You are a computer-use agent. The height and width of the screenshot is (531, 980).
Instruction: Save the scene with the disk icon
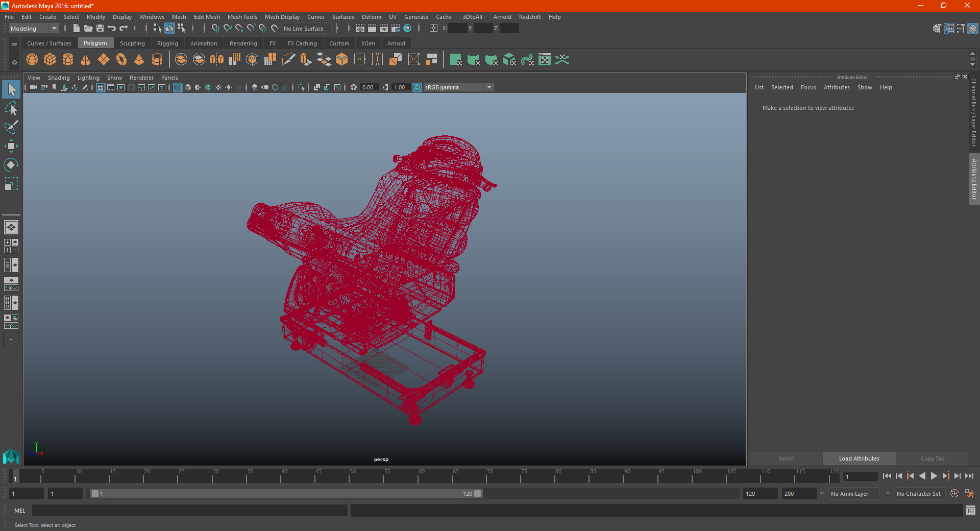[100, 29]
